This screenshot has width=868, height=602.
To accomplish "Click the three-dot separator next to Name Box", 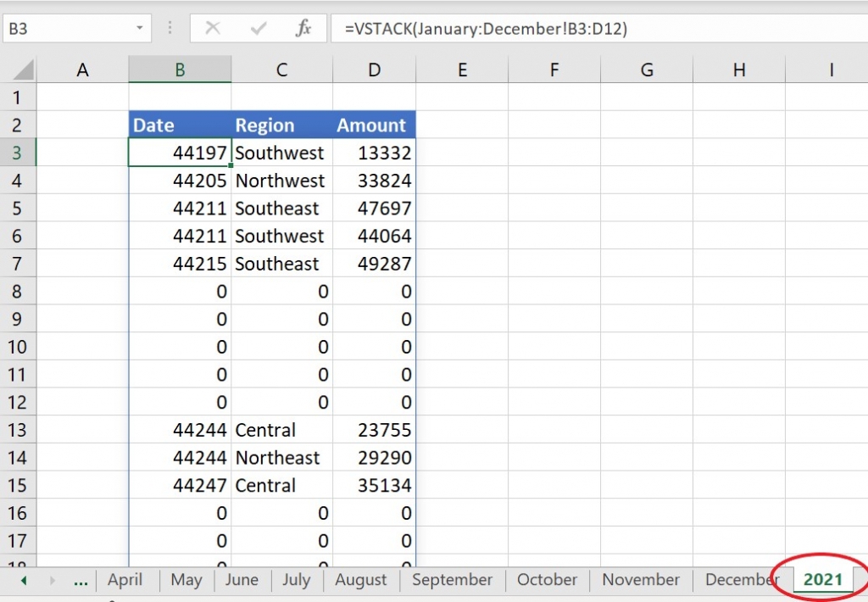I will (170, 27).
